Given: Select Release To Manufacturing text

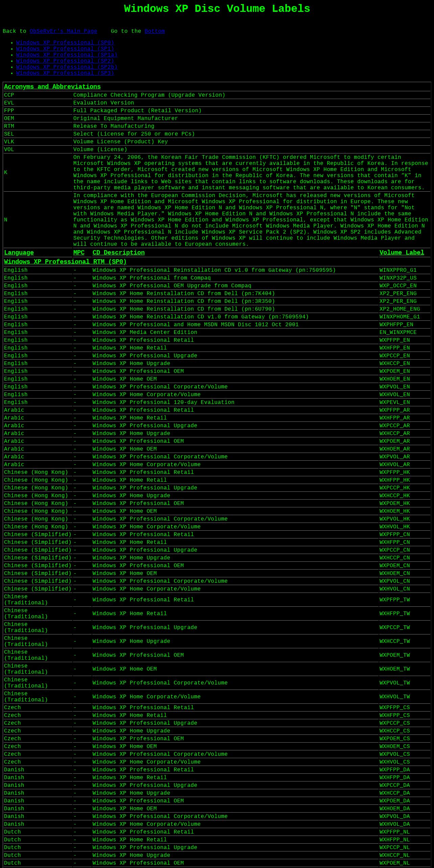Looking at the screenshot, I should point(114,126).
